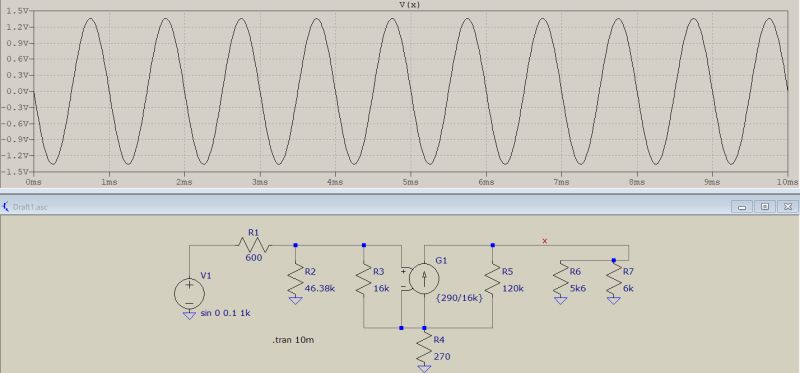The width and height of the screenshot is (800, 373).
Task: Click the V(x) trace label
Action: (410, 5)
